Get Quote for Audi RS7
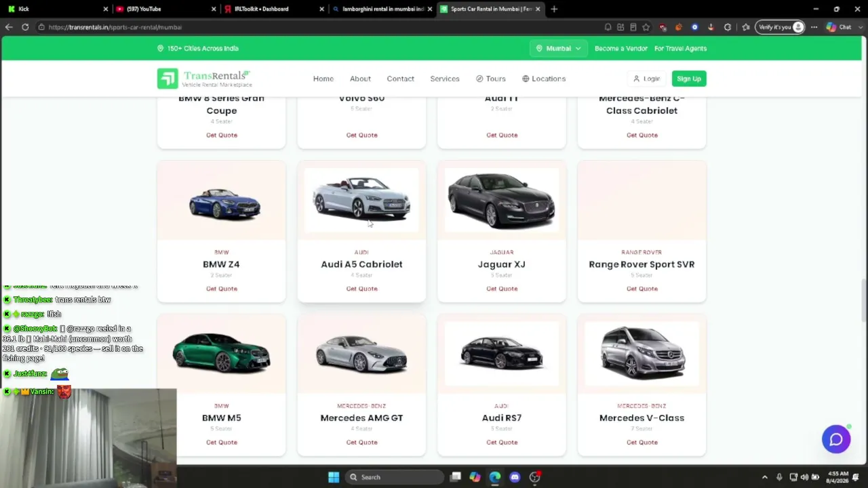The width and height of the screenshot is (868, 488). pyautogui.click(x=502, y=443)
